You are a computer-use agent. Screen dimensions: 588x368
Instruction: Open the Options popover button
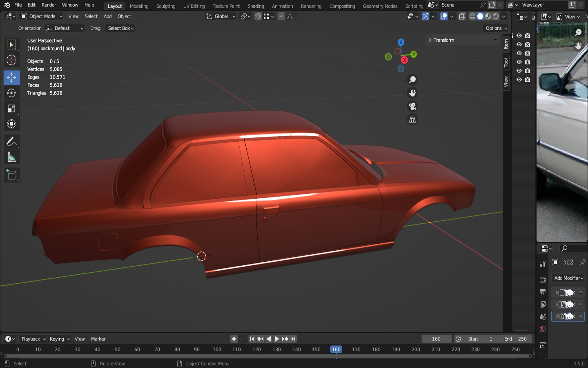click(x=496, y=28)
